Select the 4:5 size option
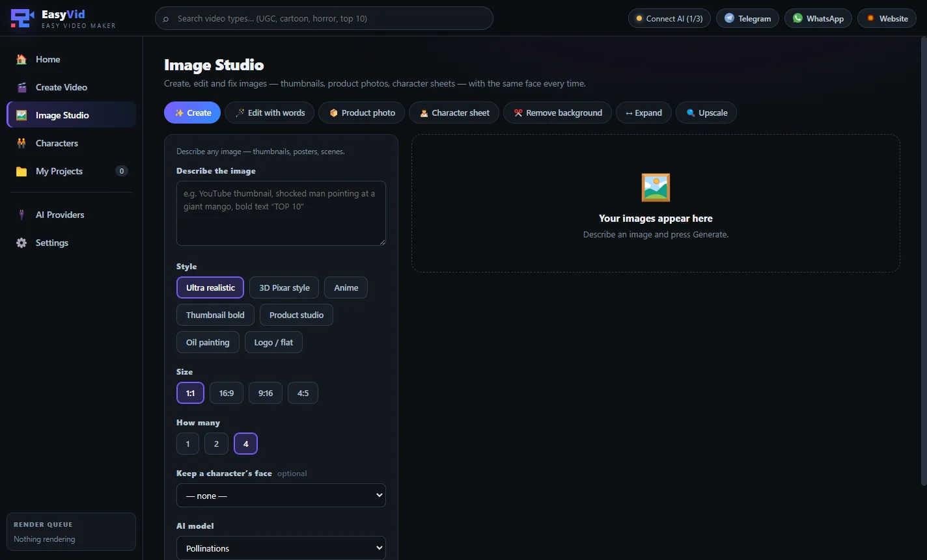This screenshot has width=927, height=560. pyautogui.click(x=303, y=393)
